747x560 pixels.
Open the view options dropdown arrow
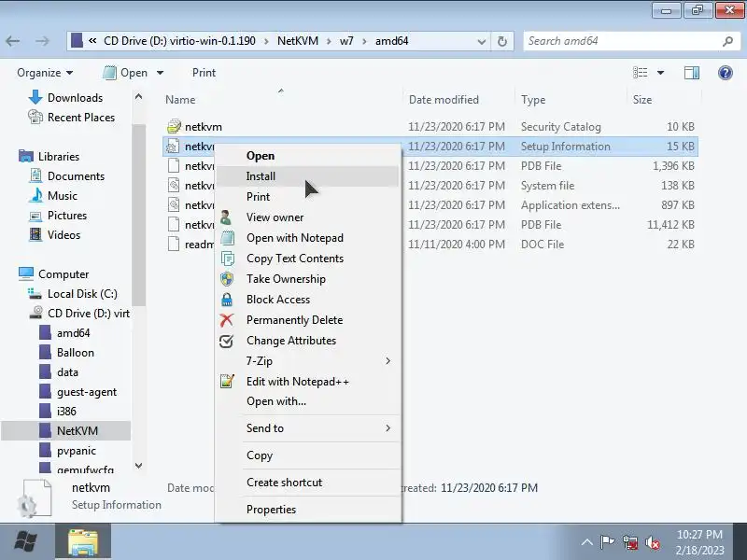pos(660,73)
